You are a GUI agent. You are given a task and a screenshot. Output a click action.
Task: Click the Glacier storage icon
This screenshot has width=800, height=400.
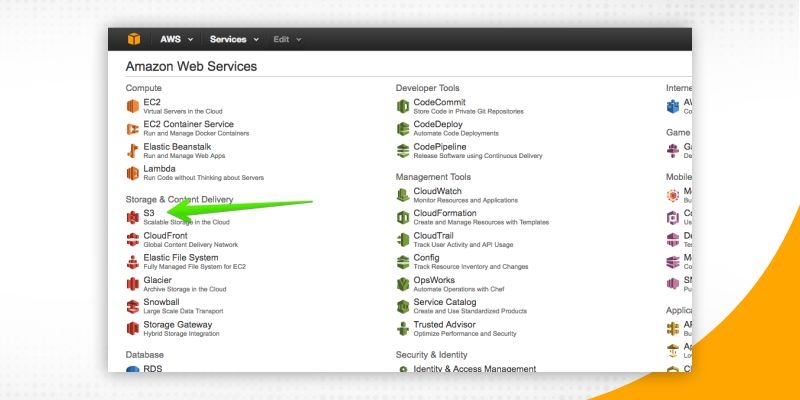coord(132,284)
